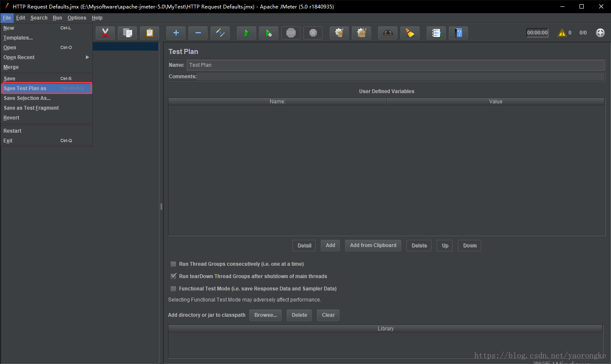
Task: Click the Library column header
Action: point(385,329)
